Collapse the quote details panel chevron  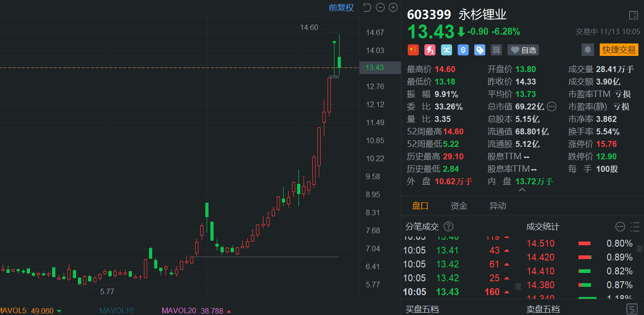(x=522, y=190)
